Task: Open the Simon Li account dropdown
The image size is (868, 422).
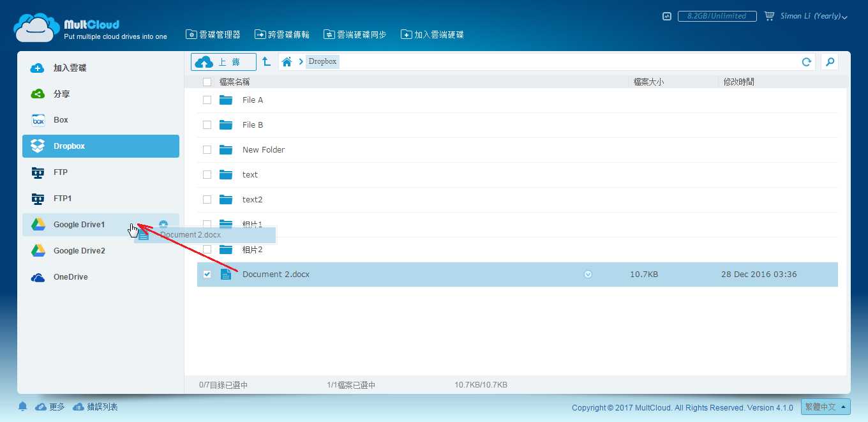Action: coord(814,16)
